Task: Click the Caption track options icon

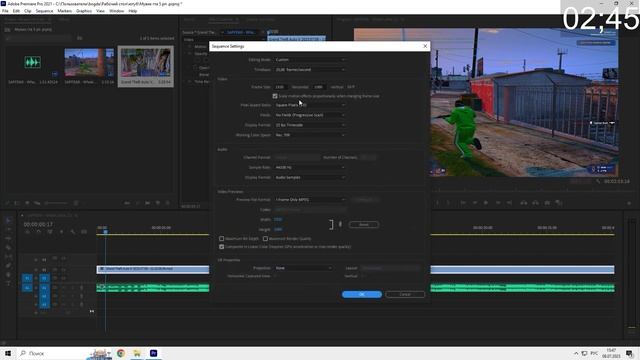Action: point(84,232)
